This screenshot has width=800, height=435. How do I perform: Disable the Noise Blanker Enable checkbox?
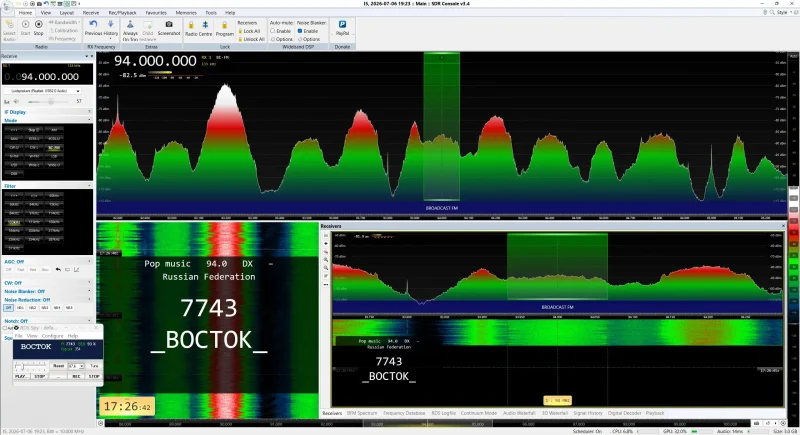(x=300, y=31)
